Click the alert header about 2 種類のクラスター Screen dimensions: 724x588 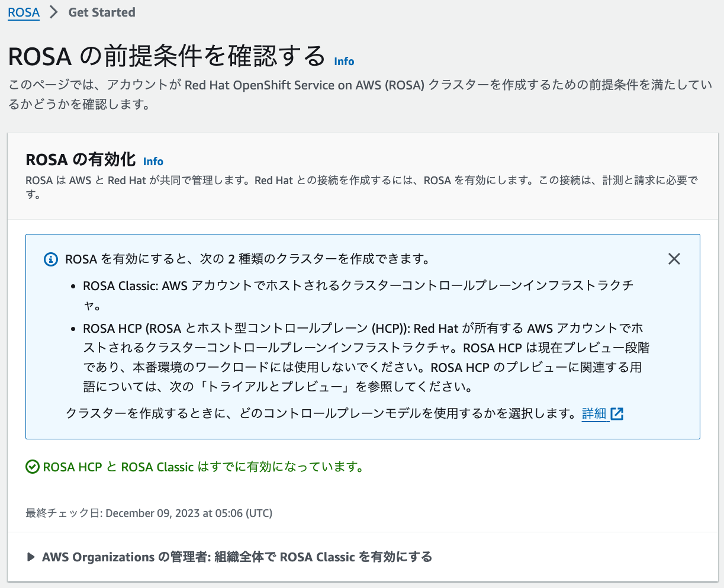click(x=247, y=259)
